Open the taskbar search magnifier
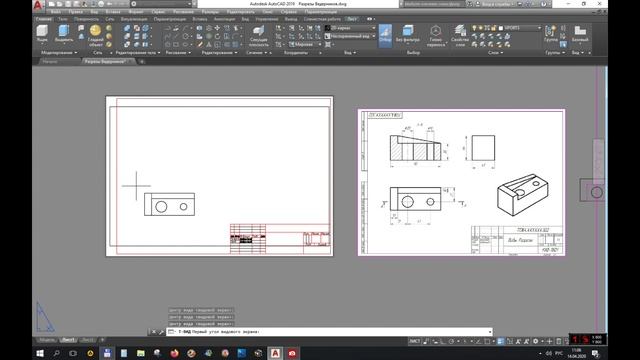 [x=57, y=353]
